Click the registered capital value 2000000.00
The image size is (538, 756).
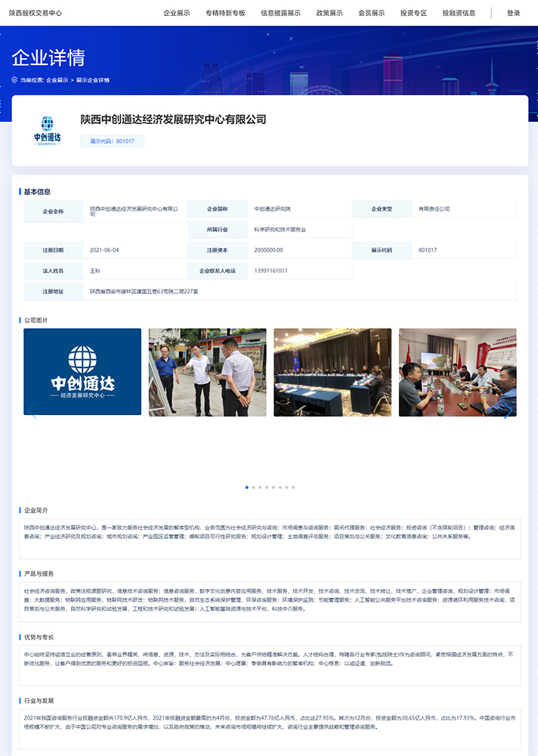point(268,250)
